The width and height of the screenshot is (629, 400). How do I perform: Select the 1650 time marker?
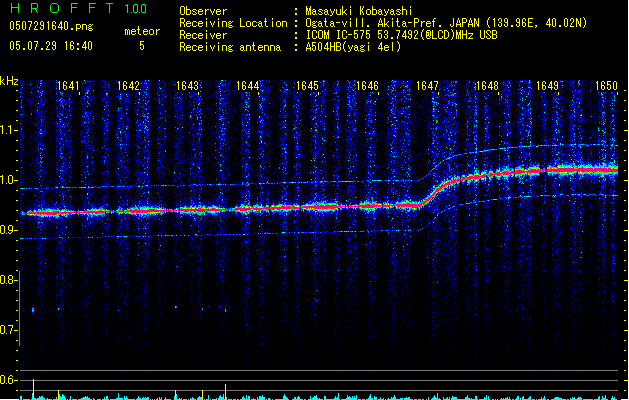pyautogui.click(x=606, y=87)
